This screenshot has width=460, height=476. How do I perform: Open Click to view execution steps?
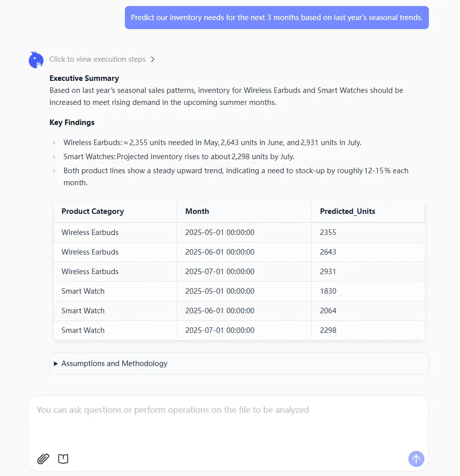(x=97, y=59)
